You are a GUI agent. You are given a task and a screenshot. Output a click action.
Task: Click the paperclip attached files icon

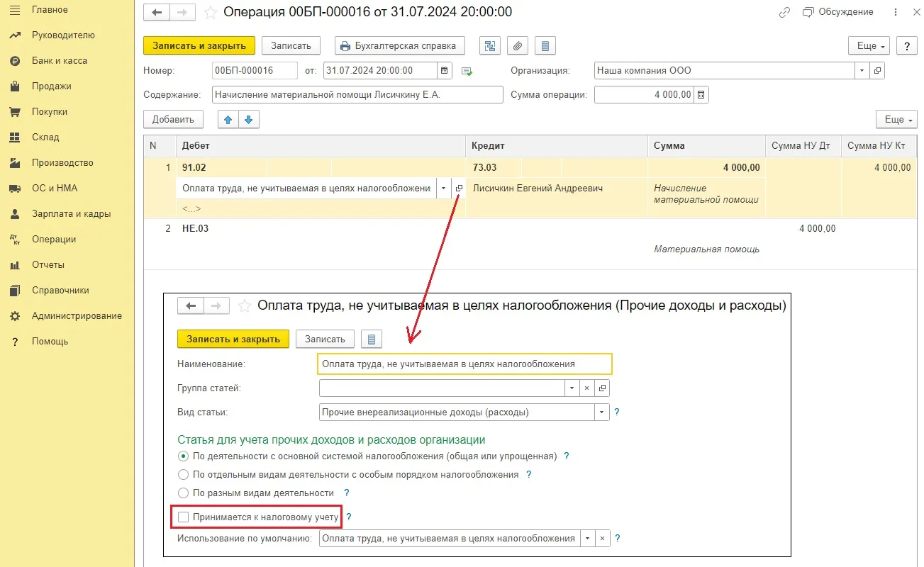point(518,46)
